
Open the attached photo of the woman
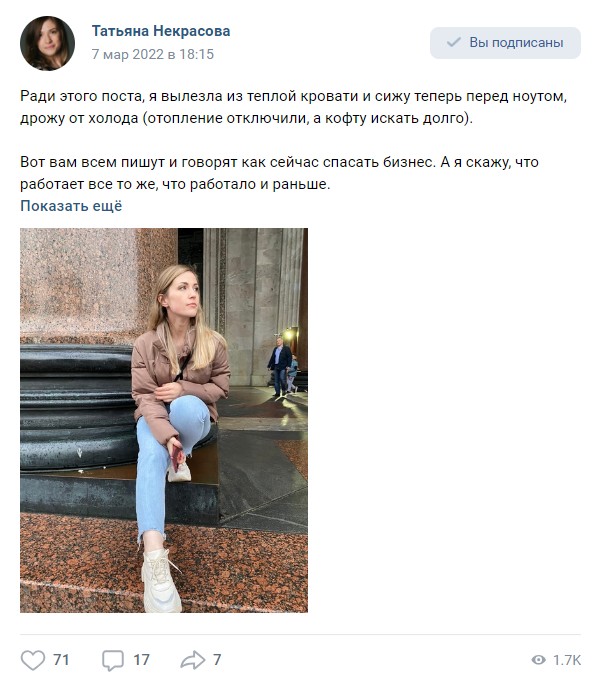click(164, 420)
